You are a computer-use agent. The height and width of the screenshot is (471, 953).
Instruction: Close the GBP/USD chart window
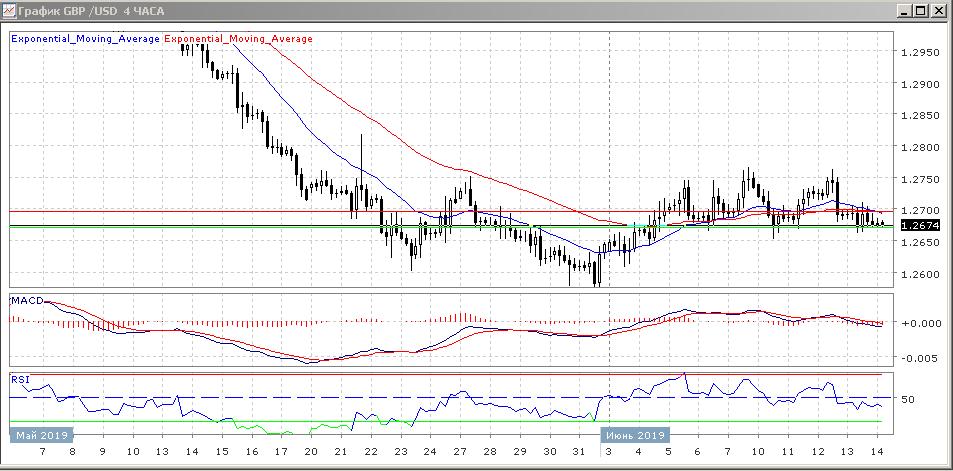click(939, 11)
